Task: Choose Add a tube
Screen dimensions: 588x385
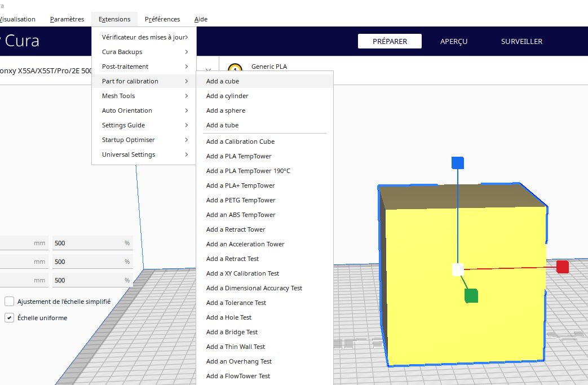Action: pyautogui.click(x=265, y=125)
